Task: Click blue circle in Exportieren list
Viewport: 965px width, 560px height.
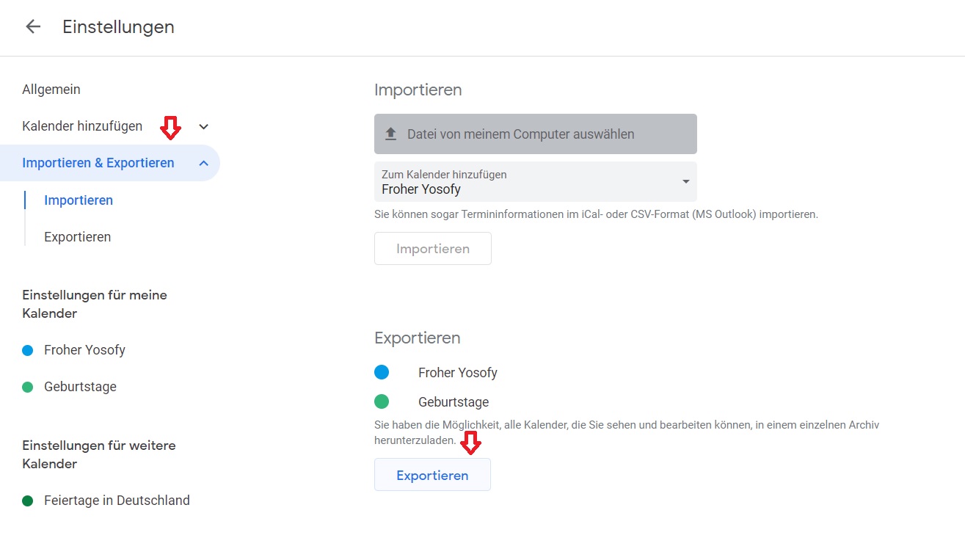Action: pos(382,372)
